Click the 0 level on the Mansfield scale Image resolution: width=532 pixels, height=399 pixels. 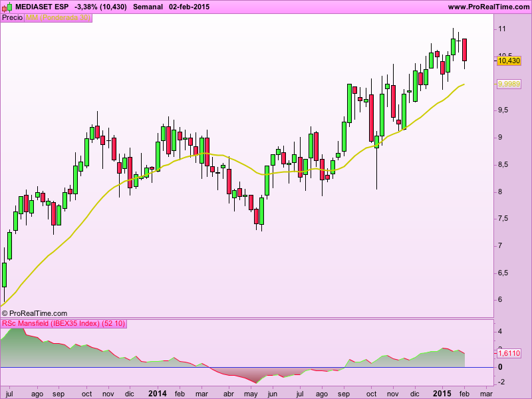click(500, 367)
